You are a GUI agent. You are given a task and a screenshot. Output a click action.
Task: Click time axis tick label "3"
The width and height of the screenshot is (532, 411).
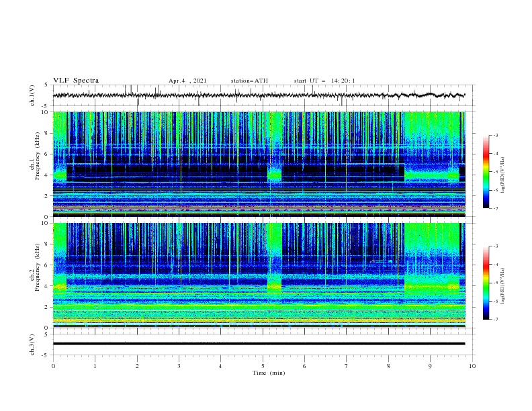click(179, 366)
